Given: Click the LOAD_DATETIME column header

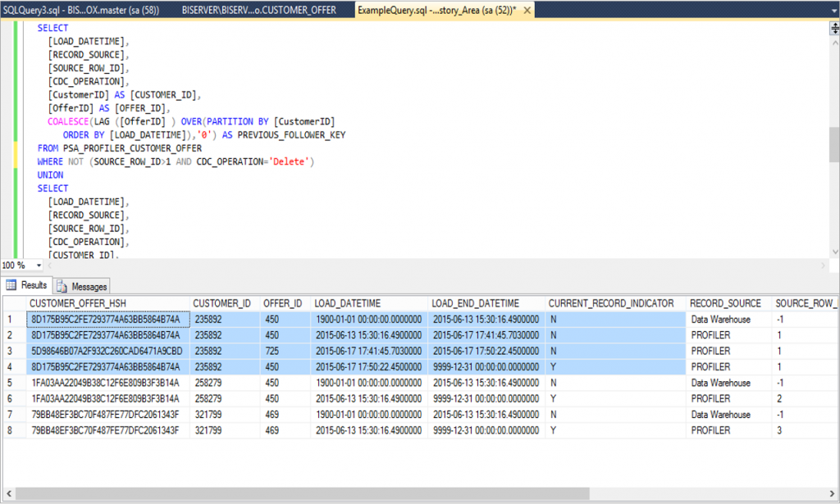Looking at the screenshot, I should click(369, 303).
